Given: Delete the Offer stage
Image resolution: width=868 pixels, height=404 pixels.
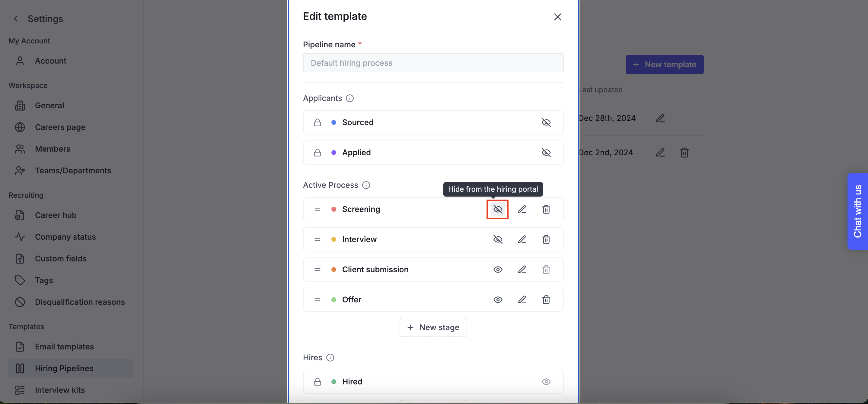Looking at the screenshot, I should 546,300.
